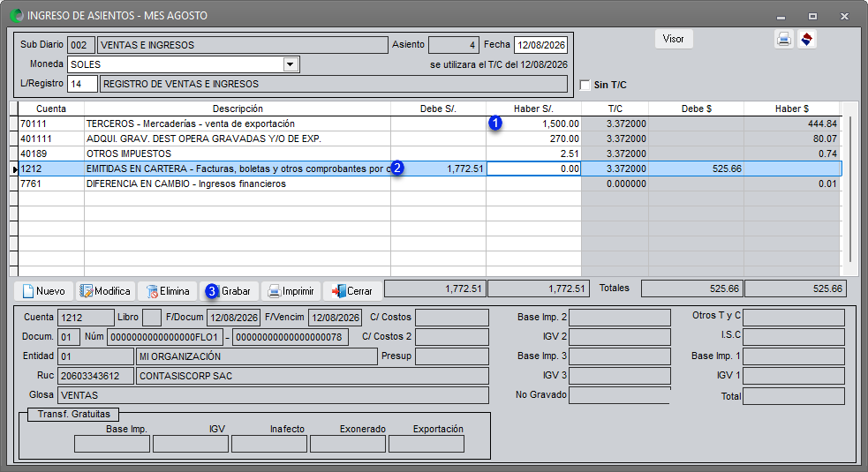This screenshot has width=868, height=472.
Task: Click the Total field
Action: click(x=794, y=396)
